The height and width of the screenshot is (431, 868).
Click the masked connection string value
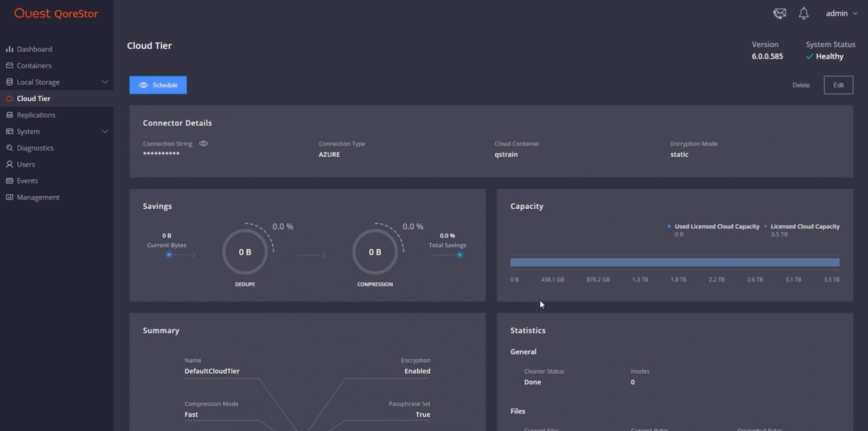coord(161,154)
